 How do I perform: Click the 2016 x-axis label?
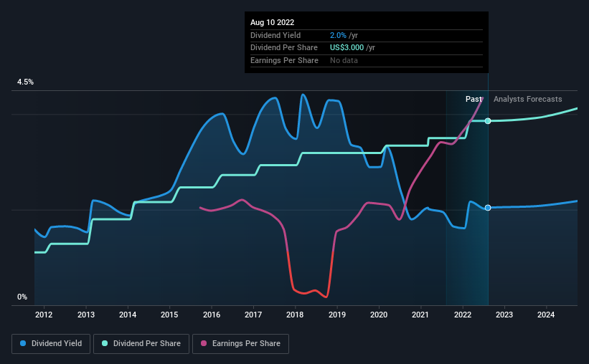coord(212,315)
